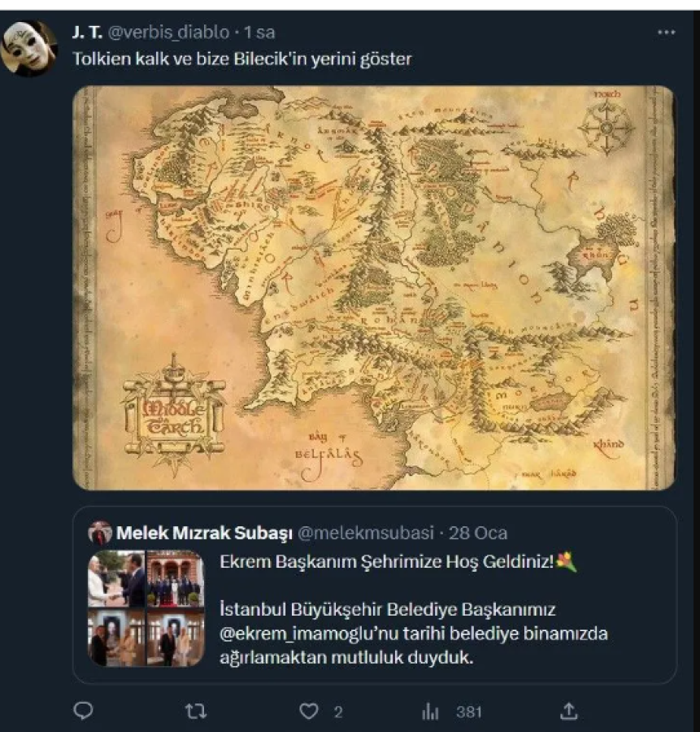Open Melek Mızrak Subaşı's small avatar
This screenshot has height=732, width=700.
click(100, 533)
